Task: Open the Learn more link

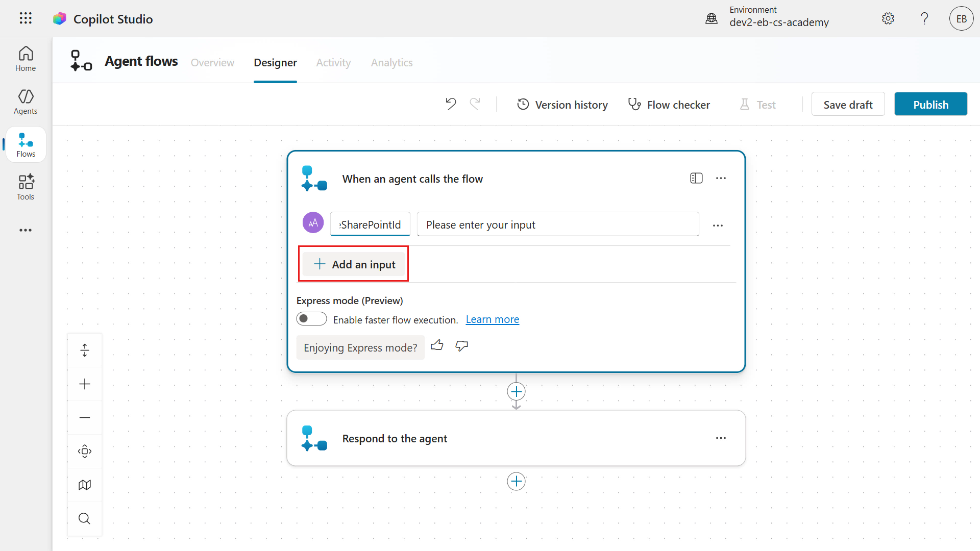Action: (492, 319)
